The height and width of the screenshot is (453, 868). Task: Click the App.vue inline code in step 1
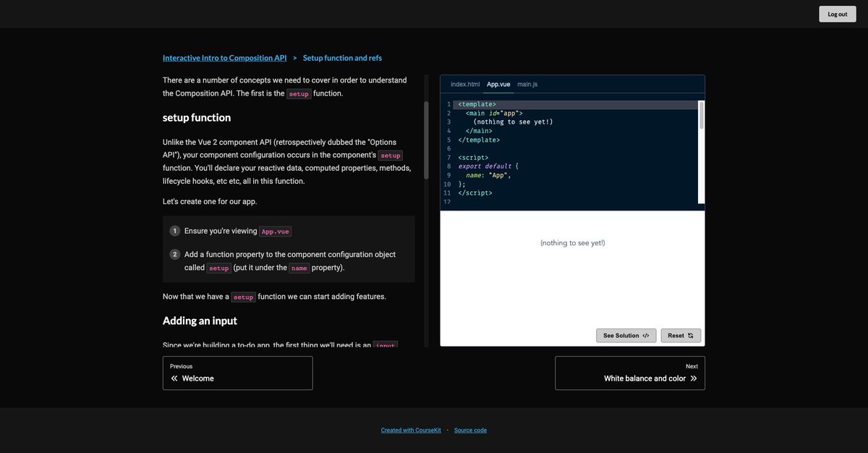tap(276, 232)
